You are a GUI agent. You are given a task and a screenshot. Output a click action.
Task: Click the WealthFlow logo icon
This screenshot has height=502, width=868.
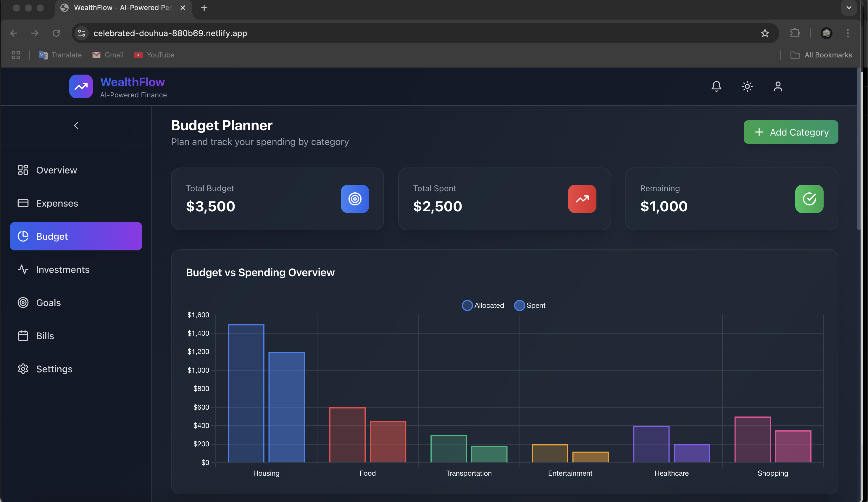[81, 86]
